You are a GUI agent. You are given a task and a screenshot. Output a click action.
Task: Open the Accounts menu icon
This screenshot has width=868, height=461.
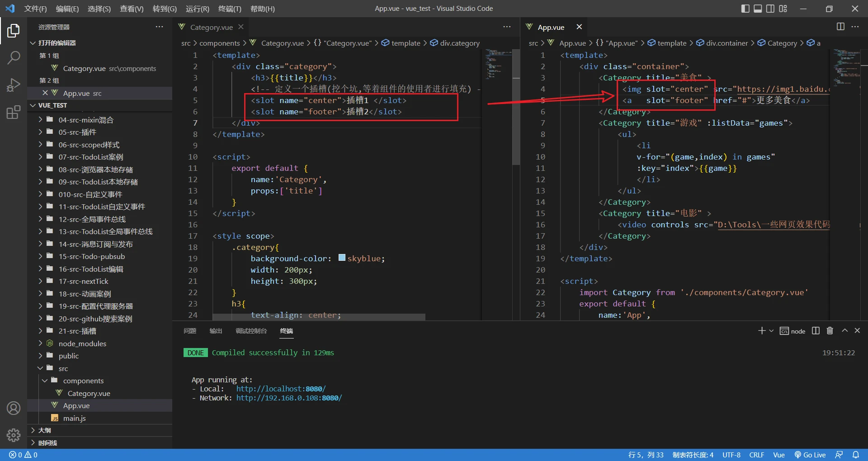point(14,408)
